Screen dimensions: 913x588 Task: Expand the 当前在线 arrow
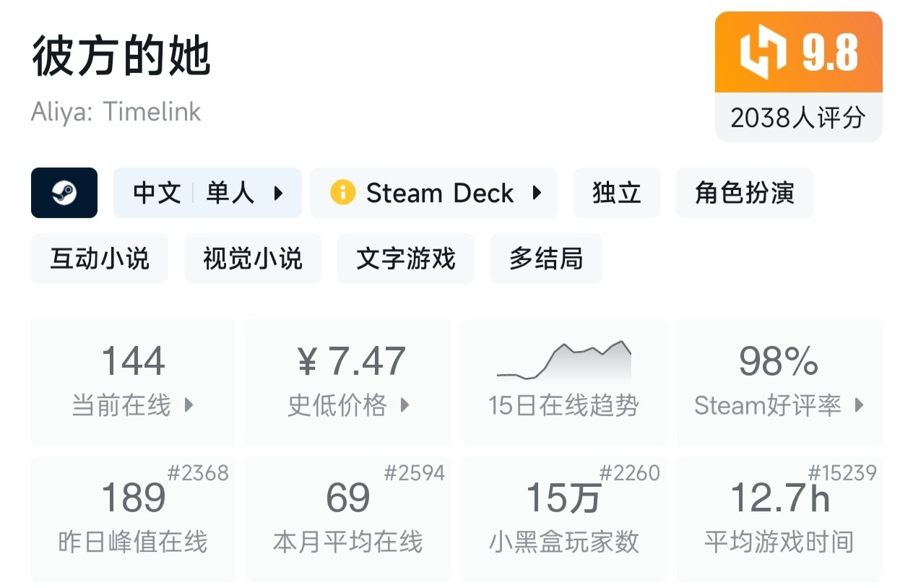(189, 405)
